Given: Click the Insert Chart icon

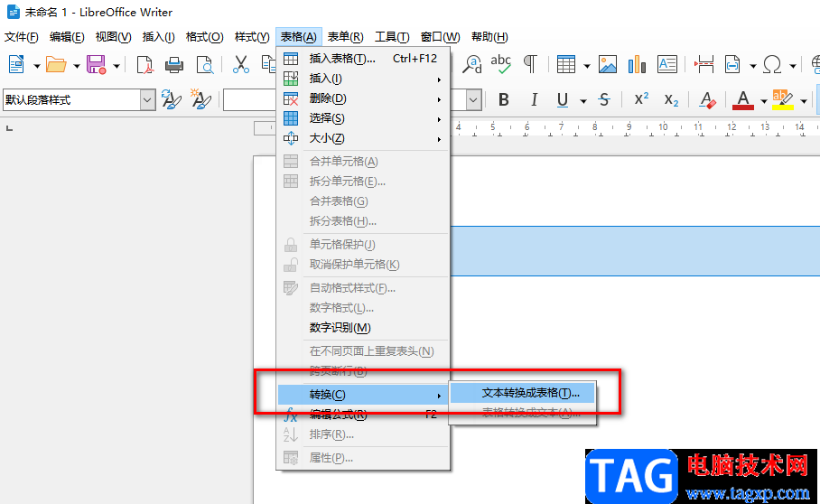Looking at the screenshot, I should click(x=637, y=65).
